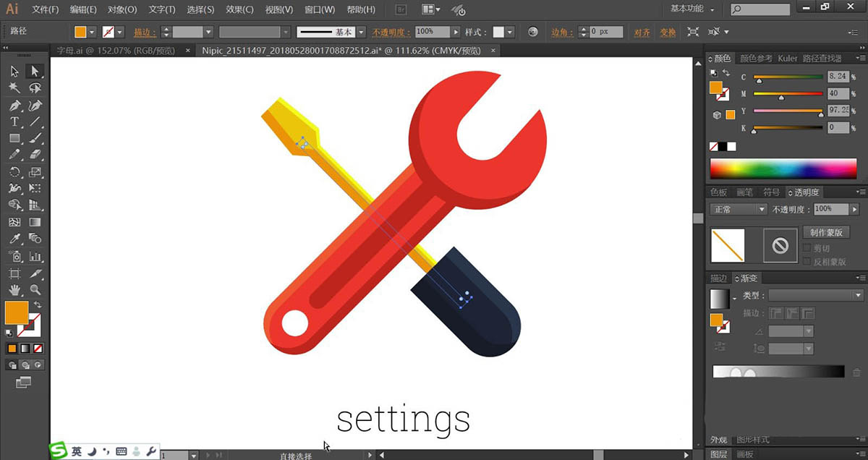Select the Type tool
The height and width of the screenshot is (460, 868).
point(14,122)
